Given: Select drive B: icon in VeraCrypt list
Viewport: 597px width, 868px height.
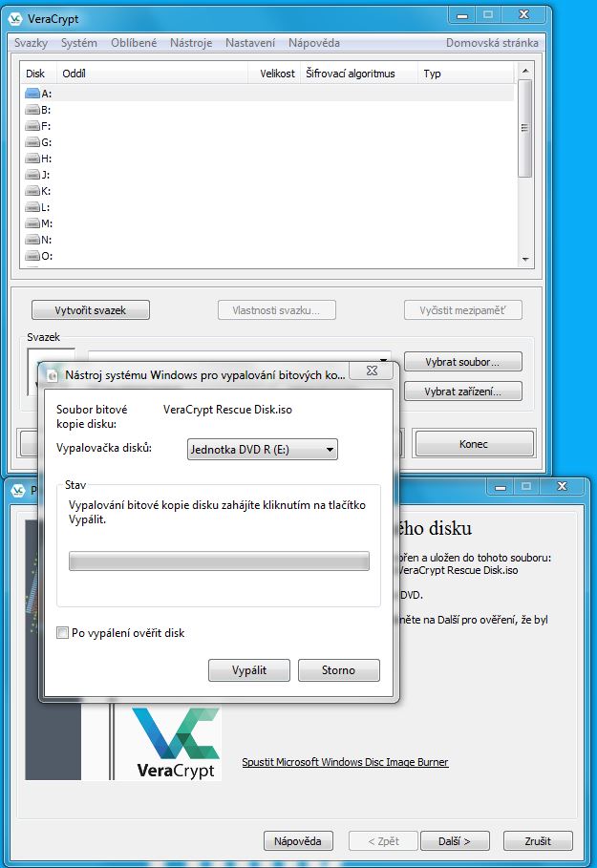Looking at the screenshot, I should click(x=32, y=110).
